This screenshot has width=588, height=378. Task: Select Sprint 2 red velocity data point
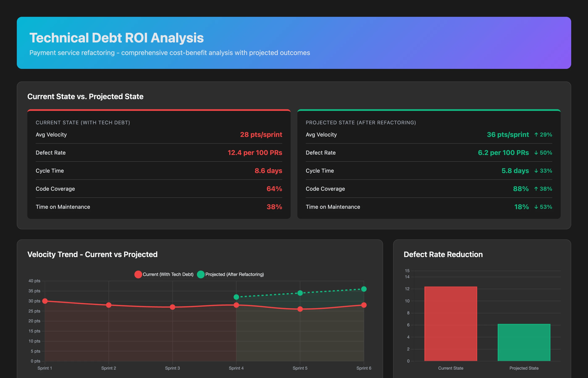pos(109,305)
